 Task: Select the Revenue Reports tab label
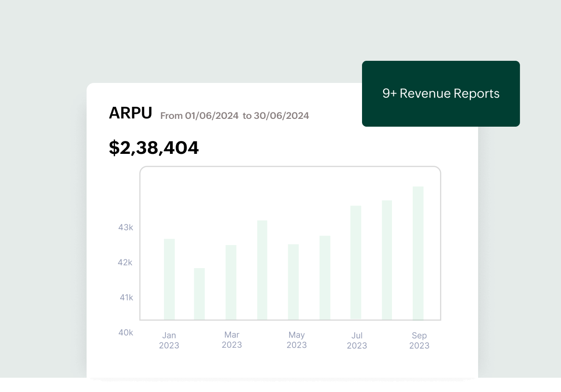pyautogui.click(x=441, y=94)
